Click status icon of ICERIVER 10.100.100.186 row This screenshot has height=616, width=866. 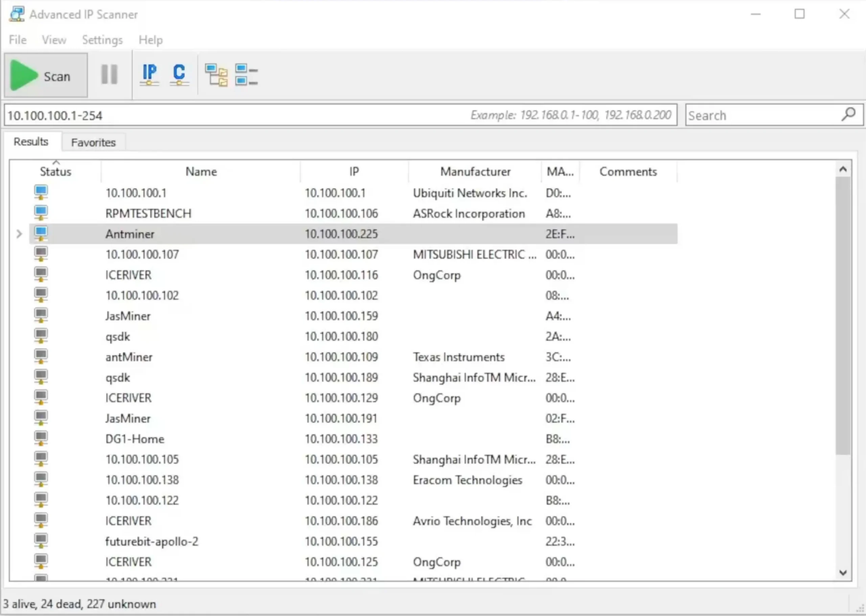pos(41,520)
